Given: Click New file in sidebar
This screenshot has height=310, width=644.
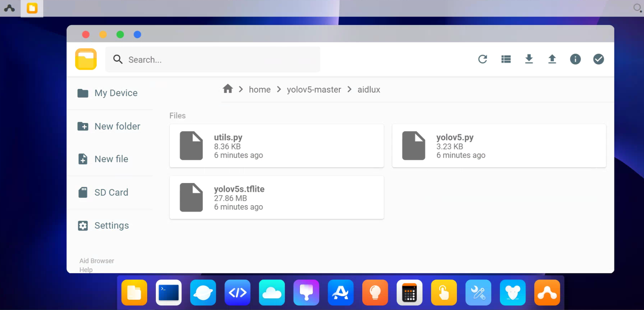Looking at the screenshot, I should point(110,159).
